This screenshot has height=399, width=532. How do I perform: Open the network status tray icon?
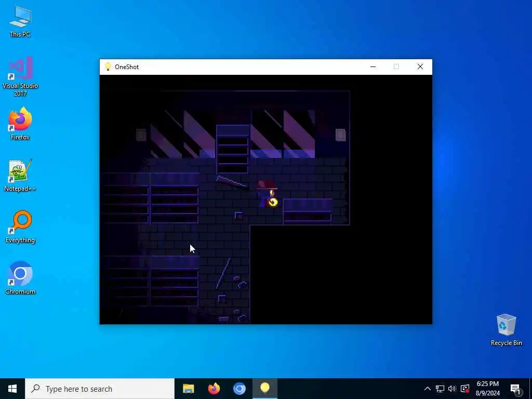(440, 389)
